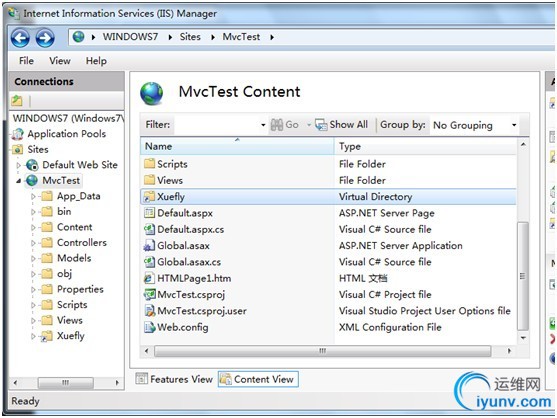
Task: Click WINDOWS7 in the address breadcrumb
Action: pyautogui.click(x=130, y=37)
